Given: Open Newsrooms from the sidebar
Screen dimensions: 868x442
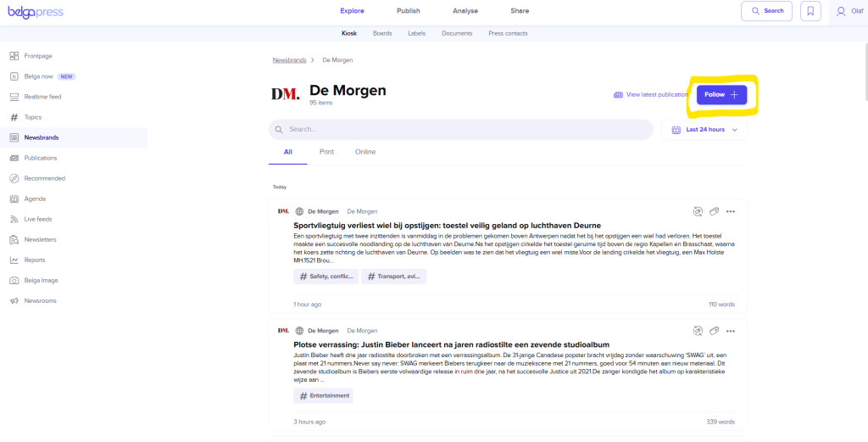Looking at the screenshot, I should click(41, 300).
